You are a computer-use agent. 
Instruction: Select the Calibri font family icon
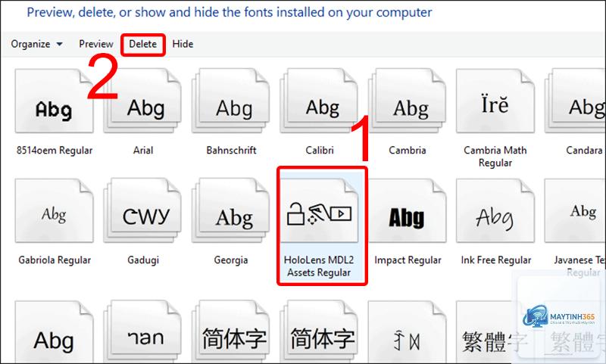pos(319,101)
